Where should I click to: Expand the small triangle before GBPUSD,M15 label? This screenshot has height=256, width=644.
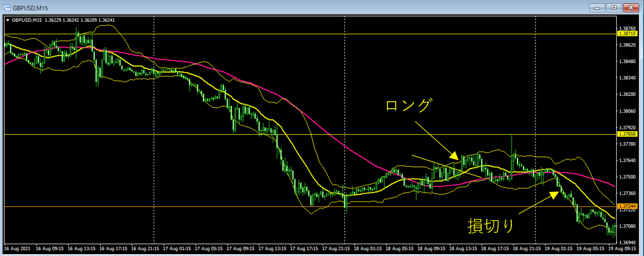(8, 19)
